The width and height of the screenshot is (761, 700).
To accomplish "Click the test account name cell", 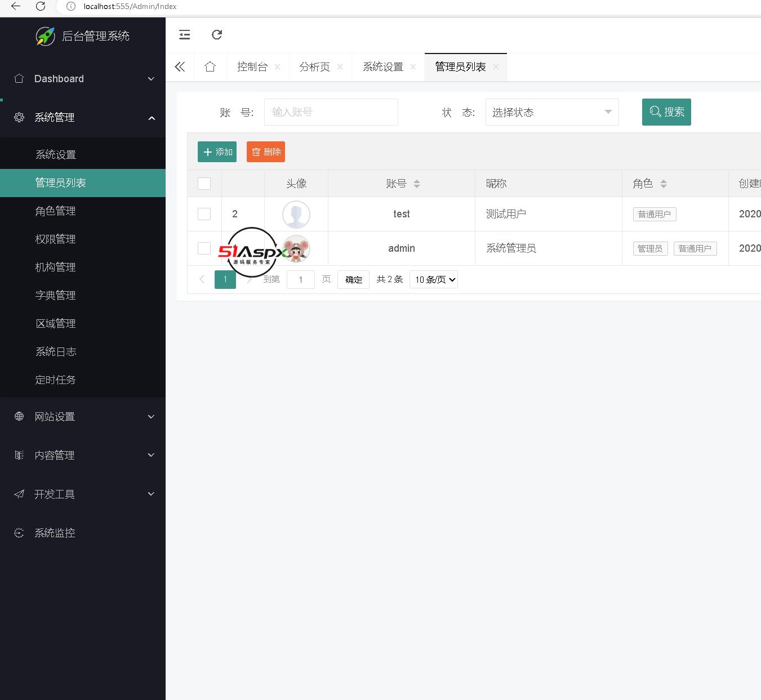I will tap(402, 214).
